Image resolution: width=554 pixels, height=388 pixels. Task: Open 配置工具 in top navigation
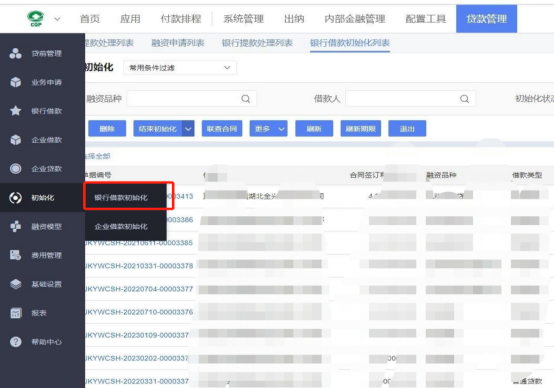(426, 19)
